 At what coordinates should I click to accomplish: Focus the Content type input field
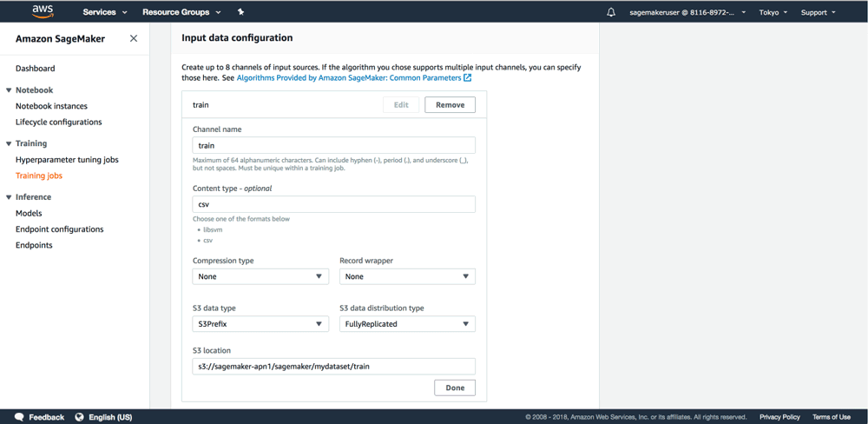click(x=334, y=204)
